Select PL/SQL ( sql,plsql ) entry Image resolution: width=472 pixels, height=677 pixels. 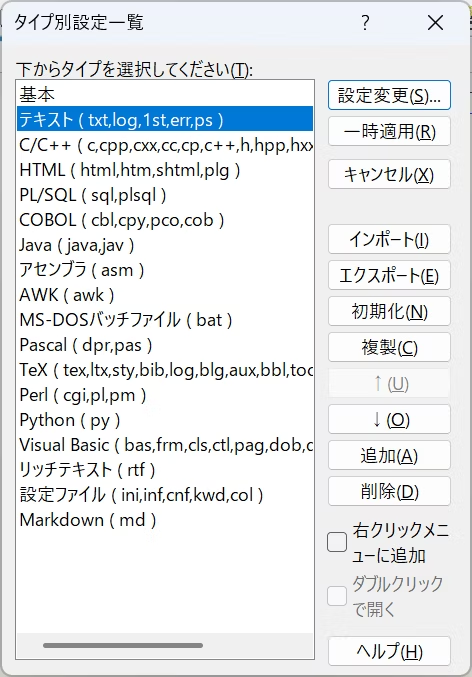(165, 195)
